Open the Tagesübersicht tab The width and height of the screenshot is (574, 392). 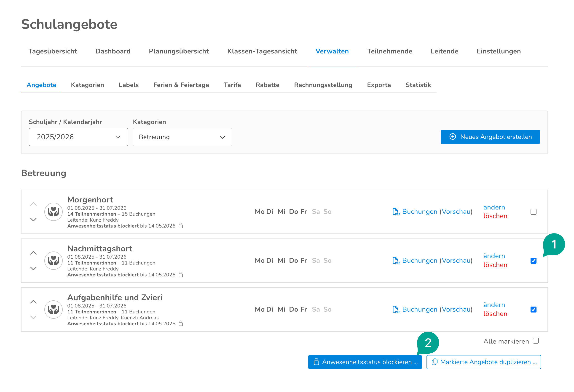53,51
